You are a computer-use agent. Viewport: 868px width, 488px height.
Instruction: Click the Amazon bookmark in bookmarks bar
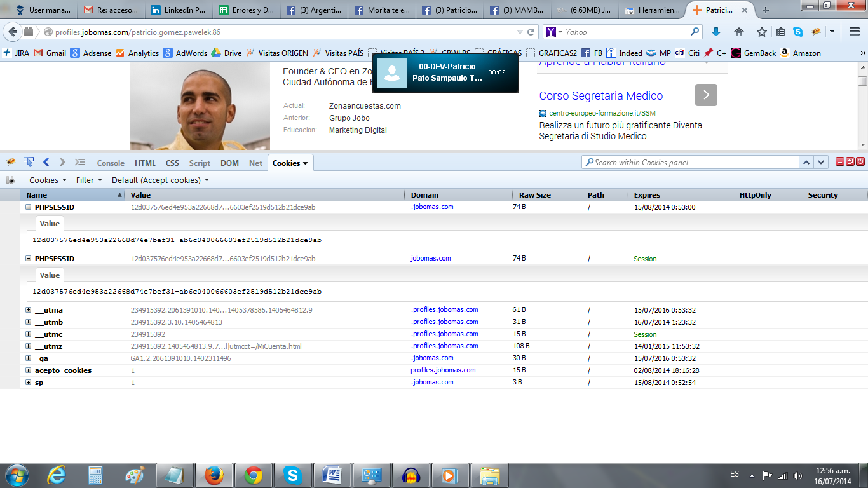pos(801,53)
